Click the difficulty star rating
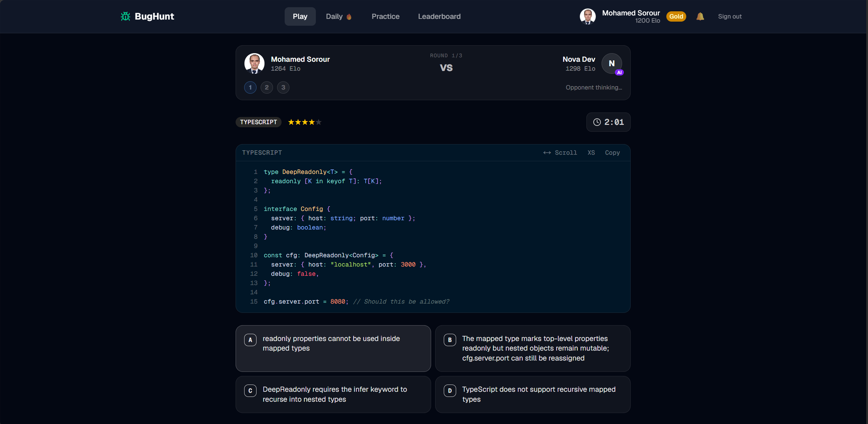The height and width of the screenshot is (424, 868). click(x=305, y=122)
